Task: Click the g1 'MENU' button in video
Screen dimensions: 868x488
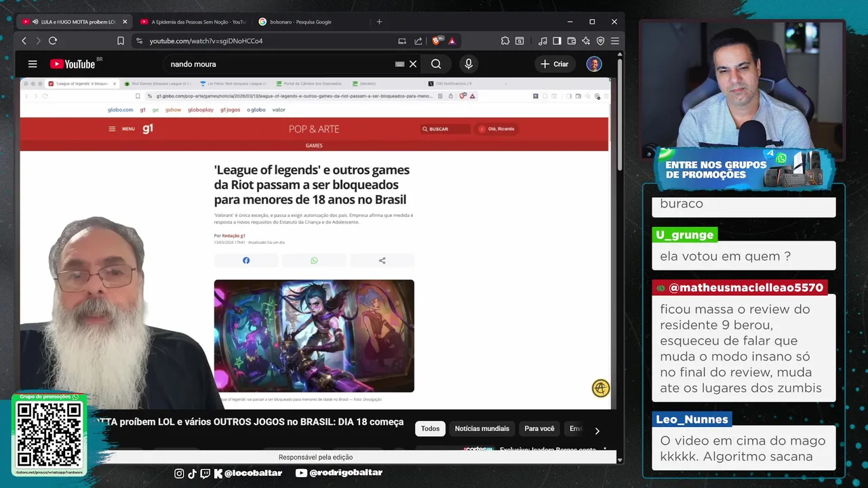Action: [x=122, y=129]
